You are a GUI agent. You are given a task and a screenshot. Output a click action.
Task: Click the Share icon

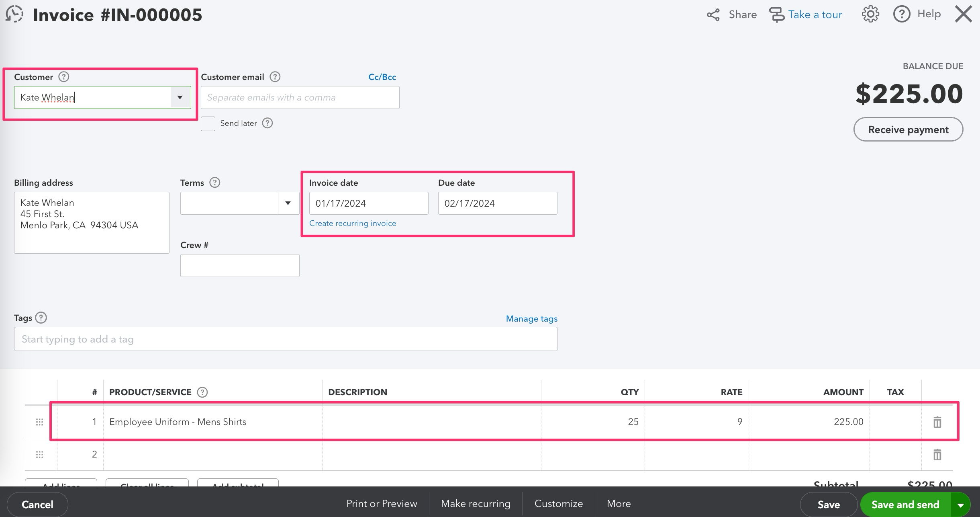click(714, 15)
